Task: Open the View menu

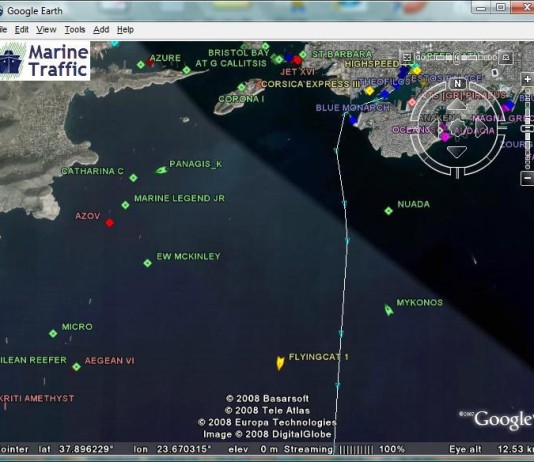Action: click(x=46, y=30)
